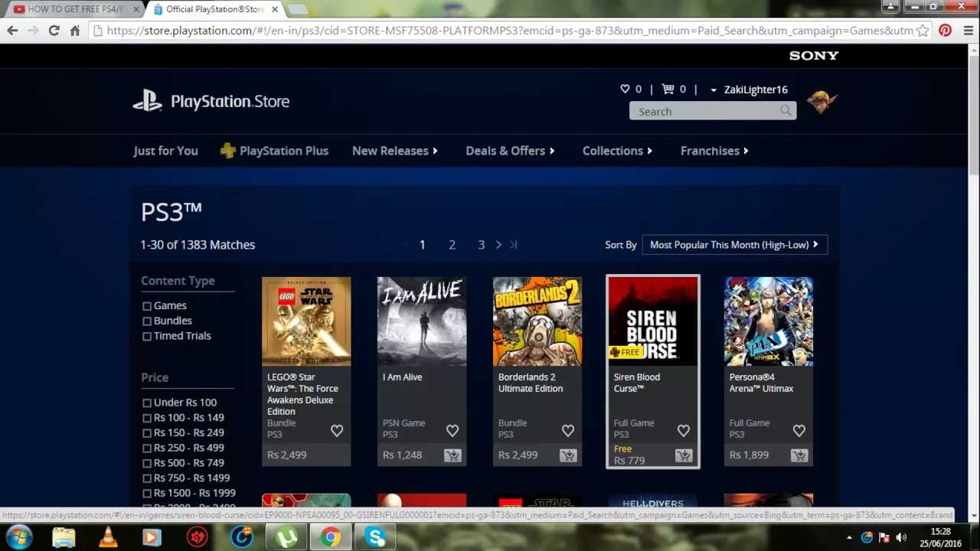Check the Games content type filter
The image size is (980, 551).
point(147,306)
